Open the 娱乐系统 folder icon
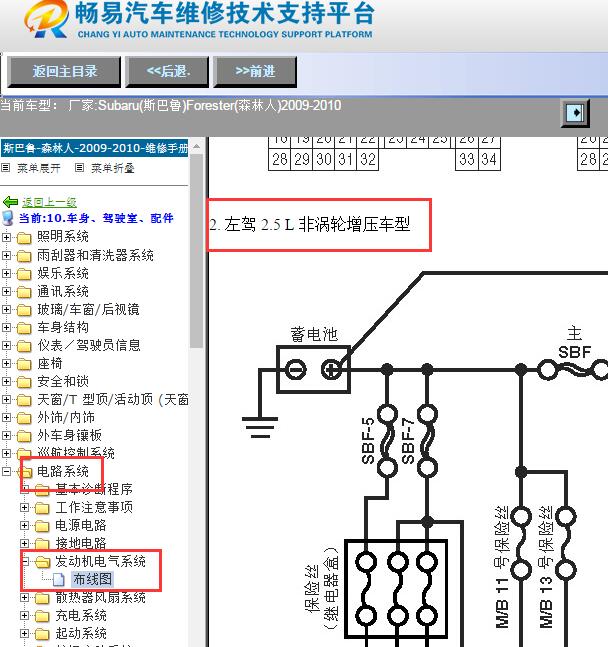This screenshot has width=608, height=647. click(x=24, y=274)
